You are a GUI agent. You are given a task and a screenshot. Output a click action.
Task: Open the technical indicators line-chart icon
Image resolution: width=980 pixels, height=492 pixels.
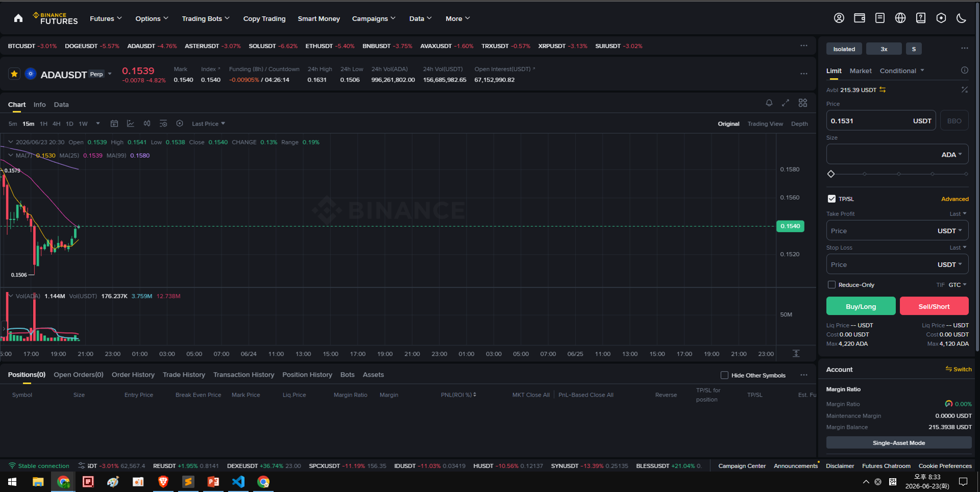131,124
